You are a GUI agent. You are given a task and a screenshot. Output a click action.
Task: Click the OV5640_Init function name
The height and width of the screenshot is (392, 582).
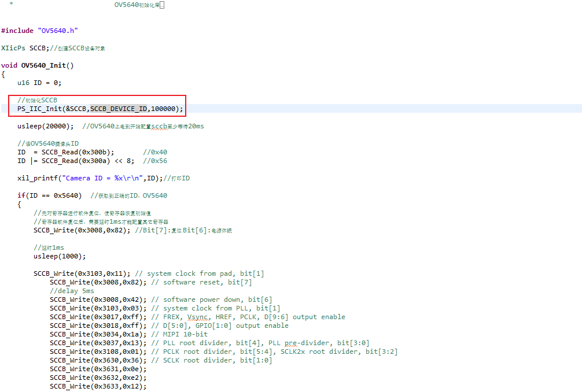coord(45,65)
